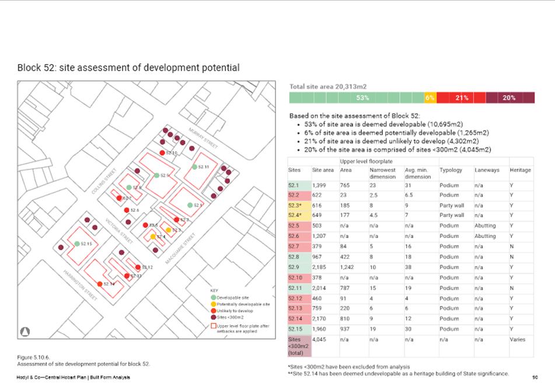Click the bullet about 21% unlikely to develop
Viewport: 555px width, 392px height.
pos(392,141)
